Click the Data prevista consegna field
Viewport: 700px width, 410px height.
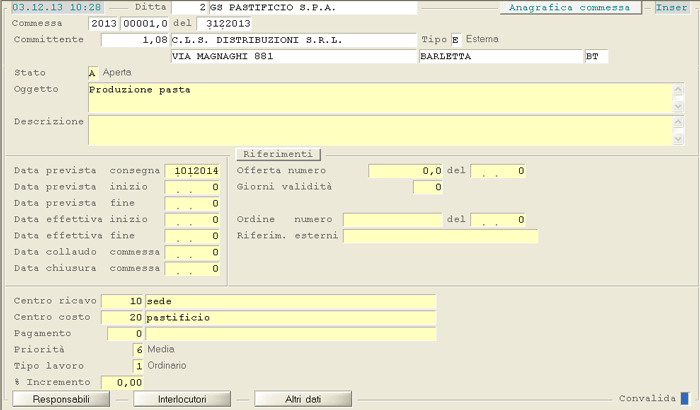click(192, 171)
